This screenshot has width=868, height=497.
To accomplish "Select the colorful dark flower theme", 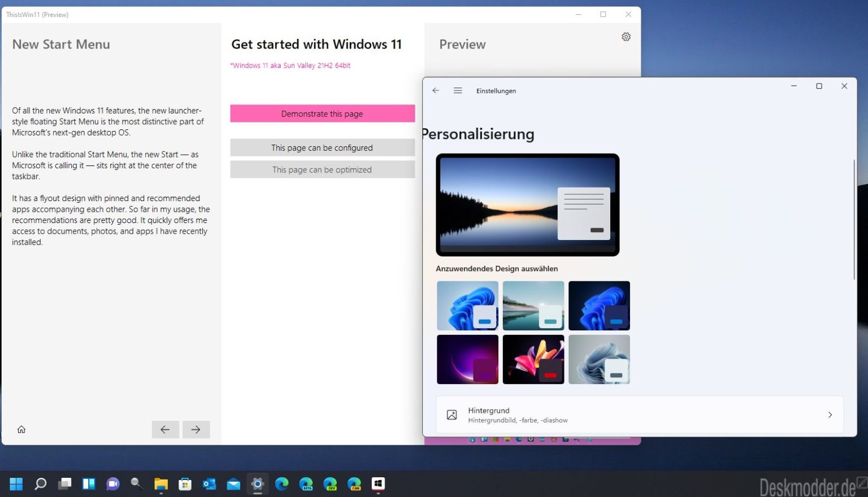I will 533,359.
